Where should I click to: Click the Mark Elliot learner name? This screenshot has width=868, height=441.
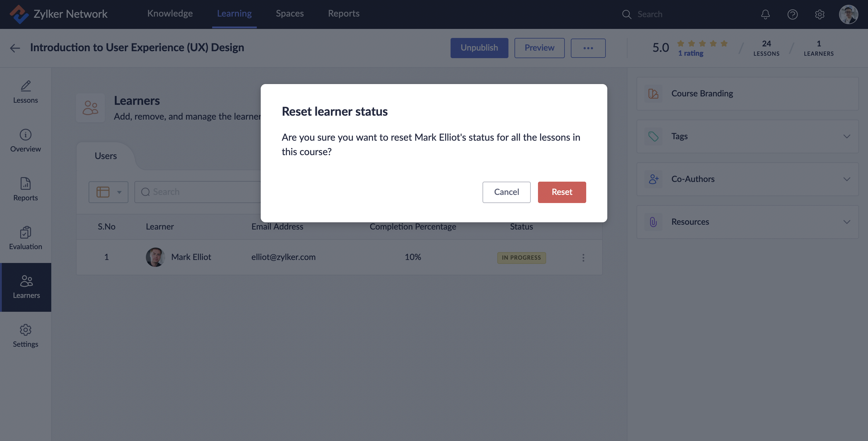tap(191, 257)
